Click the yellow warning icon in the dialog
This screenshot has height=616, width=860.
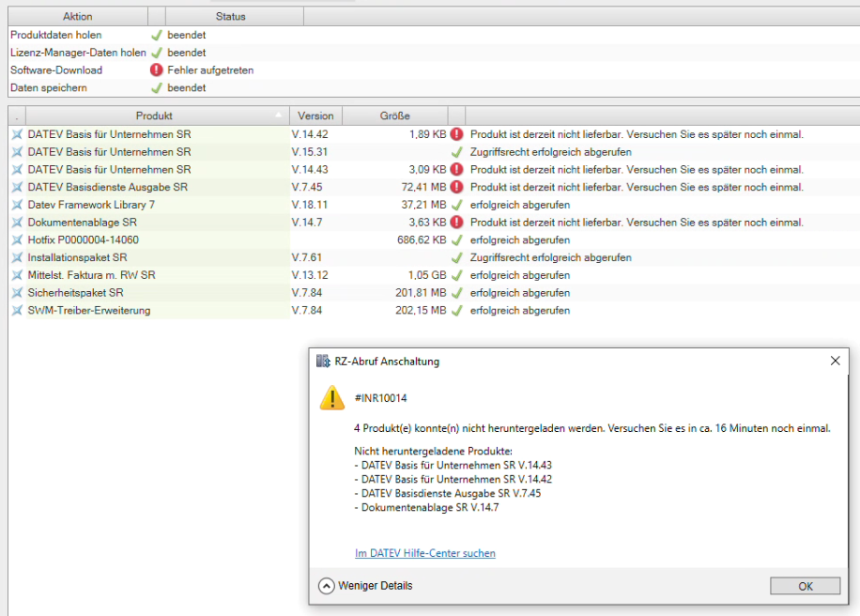332,398
